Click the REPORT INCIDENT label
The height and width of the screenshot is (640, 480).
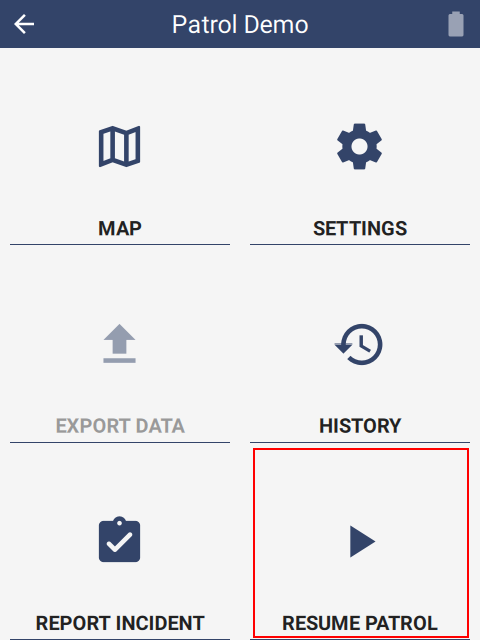coord(120,623)
